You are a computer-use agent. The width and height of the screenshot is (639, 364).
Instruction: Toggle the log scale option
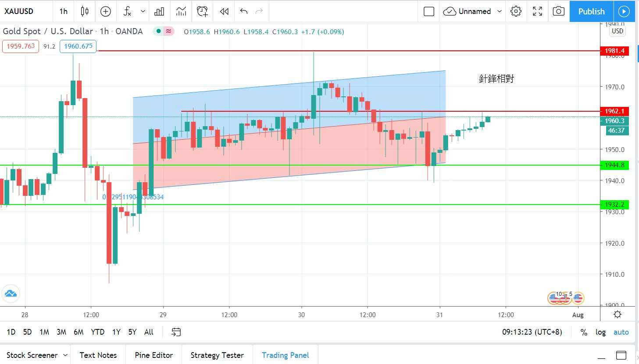point(600,332)
